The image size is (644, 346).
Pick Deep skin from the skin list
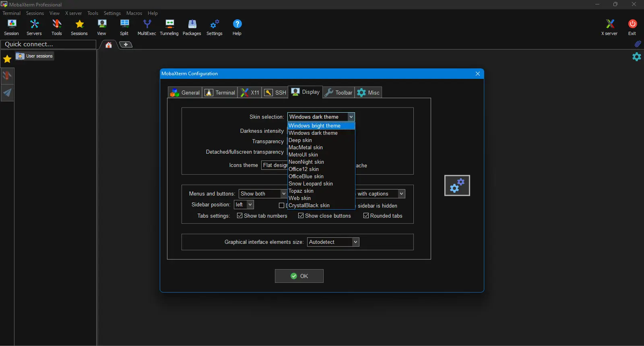[x=321, y=140]
